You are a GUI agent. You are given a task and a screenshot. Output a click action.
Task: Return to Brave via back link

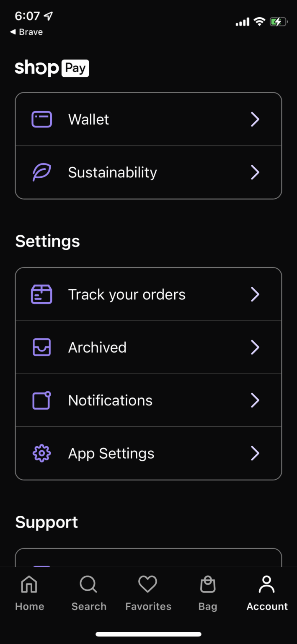(26, 32)
